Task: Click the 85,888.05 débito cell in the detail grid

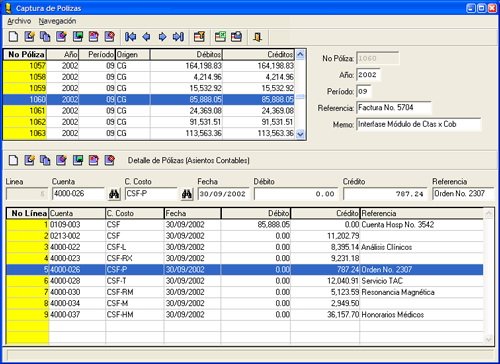Action: tap(256, 225)
